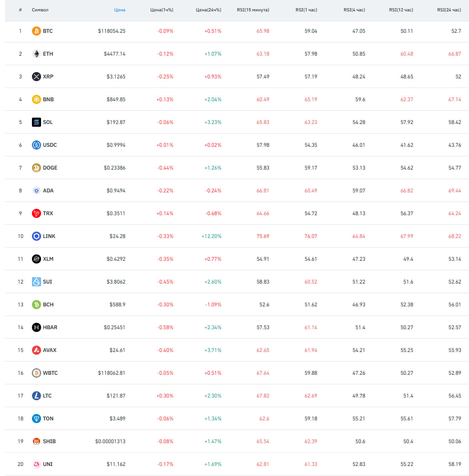Select the LTC table row price
The height and width of the screenshot is (476, 469).
pyautogui.click(x=116, y=396)
